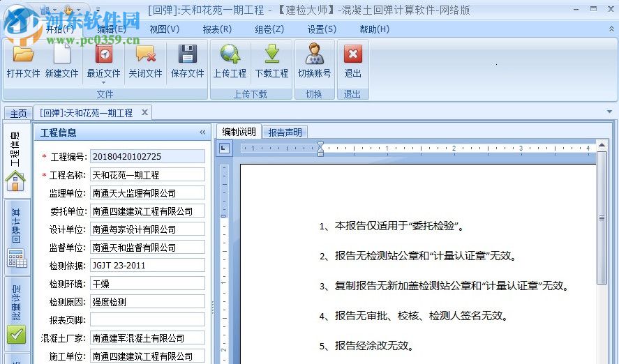This screenshot has height=364, width=619.
Task: Switch to the 主页 tab
Action: (18, 114)
